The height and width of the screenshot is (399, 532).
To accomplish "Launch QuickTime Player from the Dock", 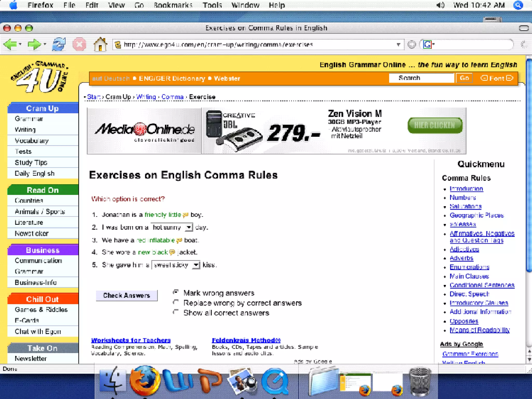I will pos(275,381).
